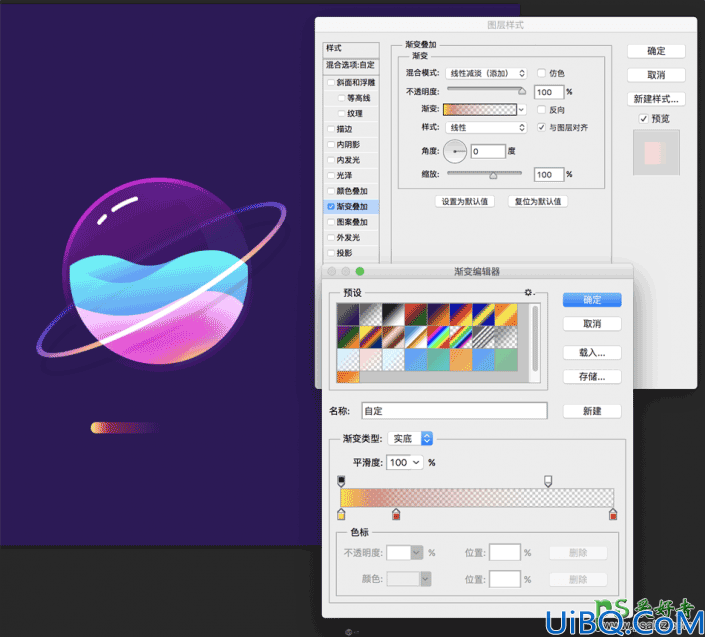Click the 新建样式... button
This screenshot has width=705, height=637.
(x=656, y=99)
